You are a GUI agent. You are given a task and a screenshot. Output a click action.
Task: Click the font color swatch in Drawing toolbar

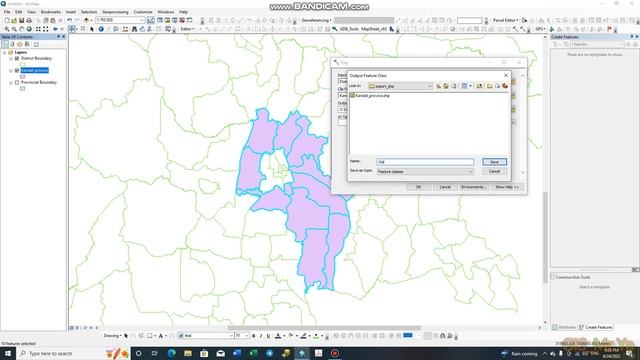(278, 336)
